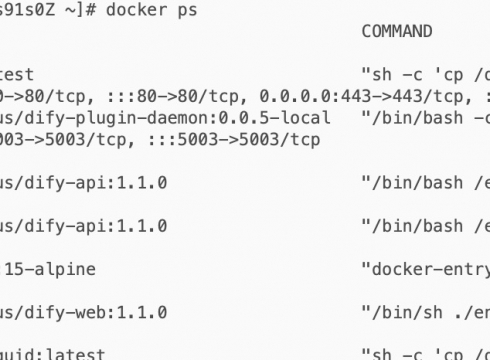490x360 pixels.
Task: Click the :::80->80/tcp port mapping
Action: pos(173,96)
